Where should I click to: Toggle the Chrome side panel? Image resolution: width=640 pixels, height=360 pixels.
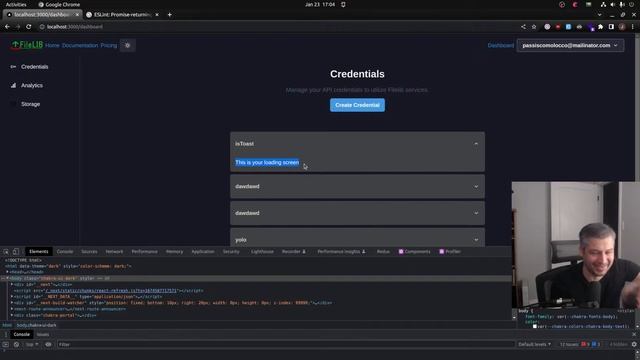point(611,27)
